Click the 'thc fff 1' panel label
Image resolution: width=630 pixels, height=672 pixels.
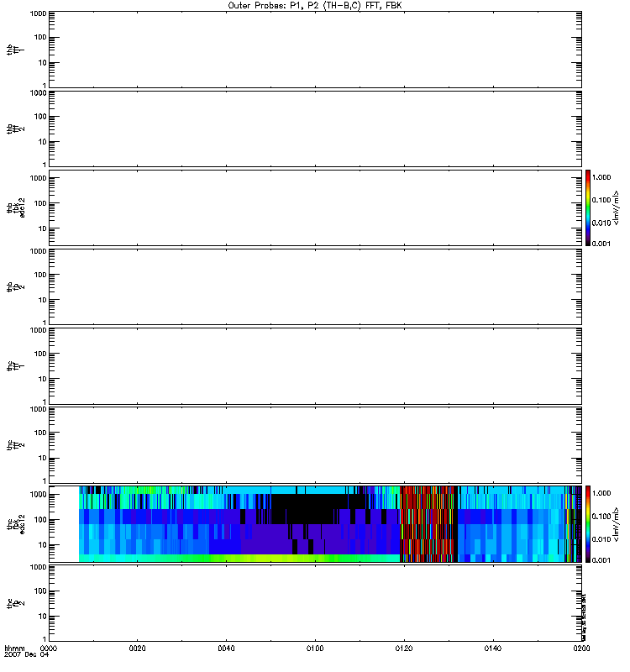point(15,366)
